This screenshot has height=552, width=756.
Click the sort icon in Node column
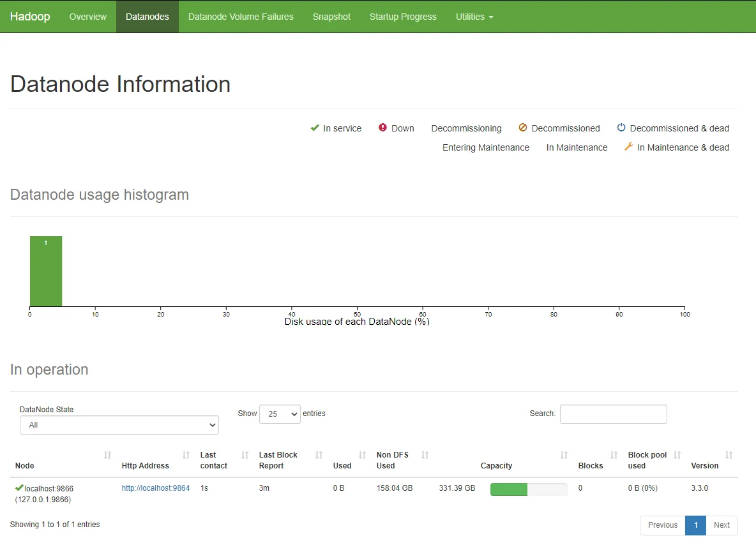pyautogui.click(x=107, y=455)
